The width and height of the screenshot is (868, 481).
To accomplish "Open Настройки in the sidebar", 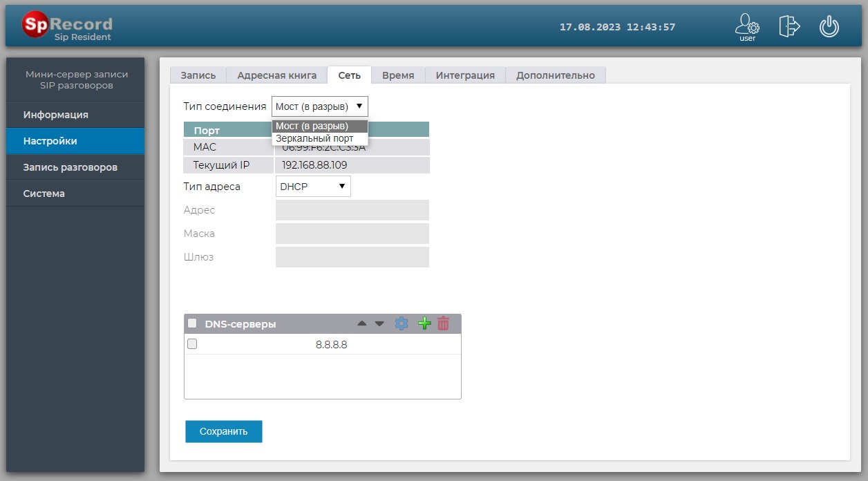I will pos(75,141).
